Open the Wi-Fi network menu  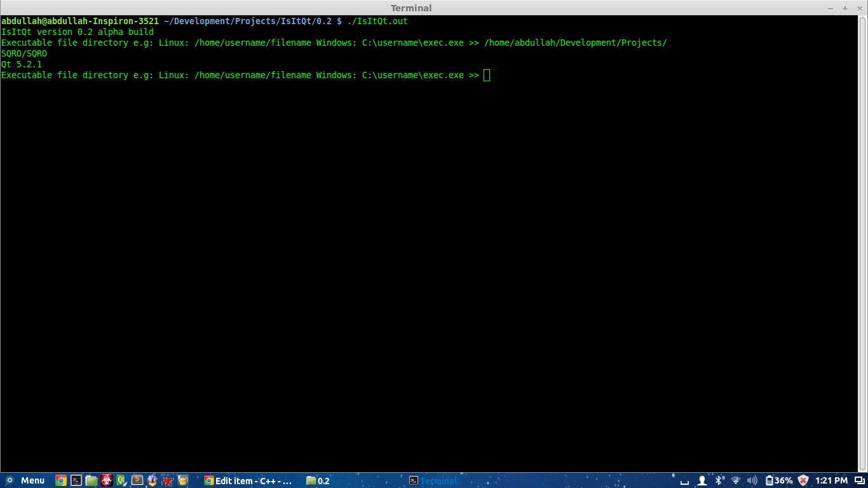pyautogui.click(x=736, y=480)
